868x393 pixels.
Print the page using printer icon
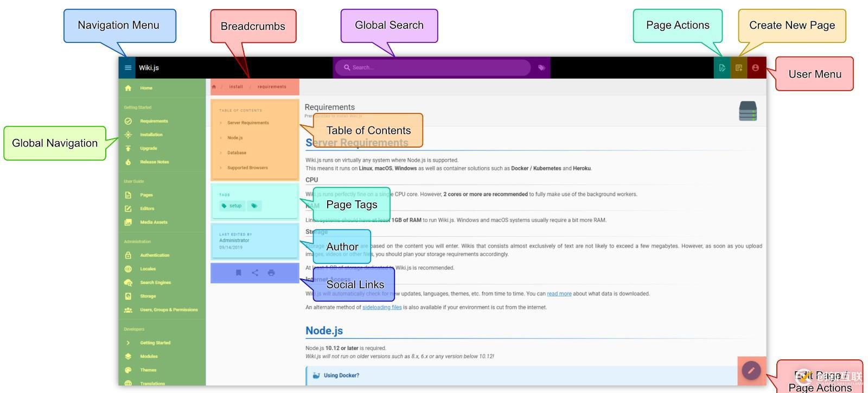(271, 272)
